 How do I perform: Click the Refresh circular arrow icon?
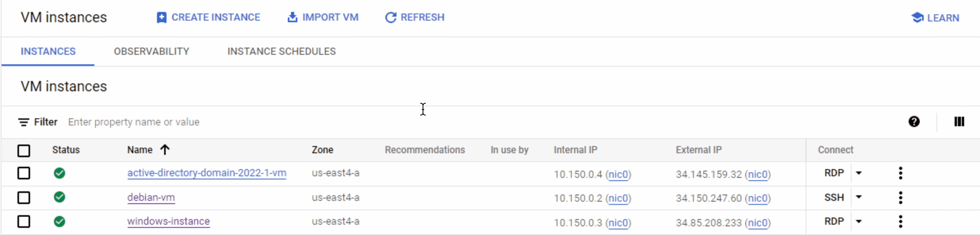tap(390, 17)
